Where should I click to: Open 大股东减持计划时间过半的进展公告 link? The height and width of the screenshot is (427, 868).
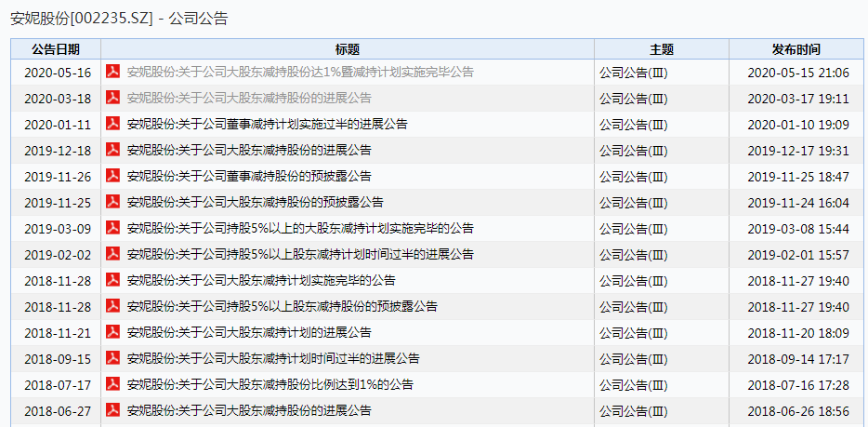pos(273,358)
